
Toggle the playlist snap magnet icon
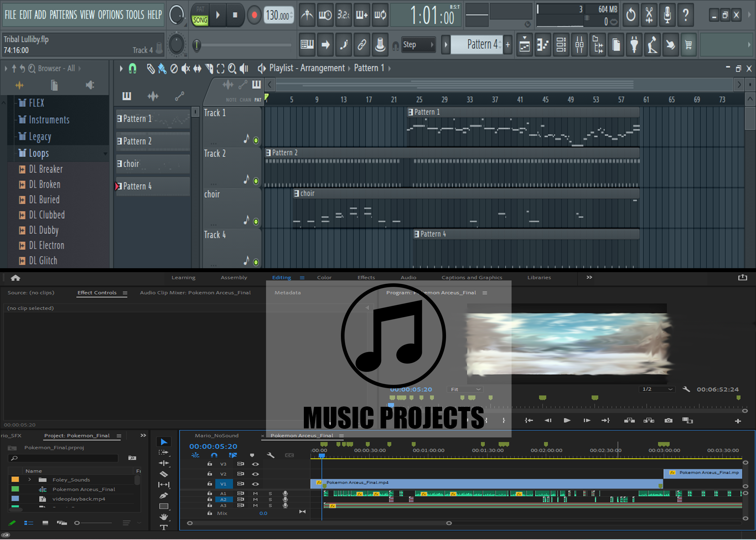tap(132, 68)
